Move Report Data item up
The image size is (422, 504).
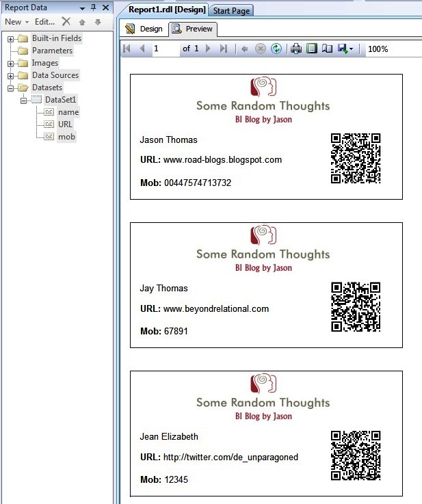coord(82,22)
